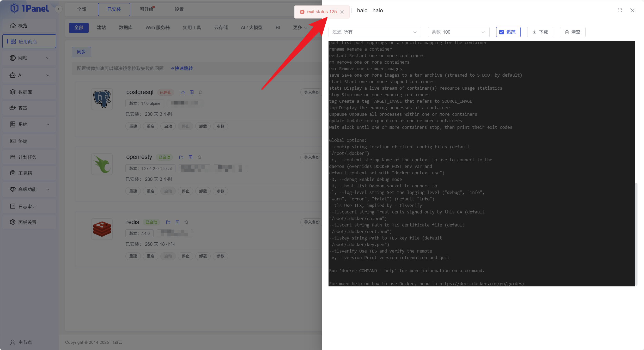Open the 容器 containers sidebar item

coord(29,108)
